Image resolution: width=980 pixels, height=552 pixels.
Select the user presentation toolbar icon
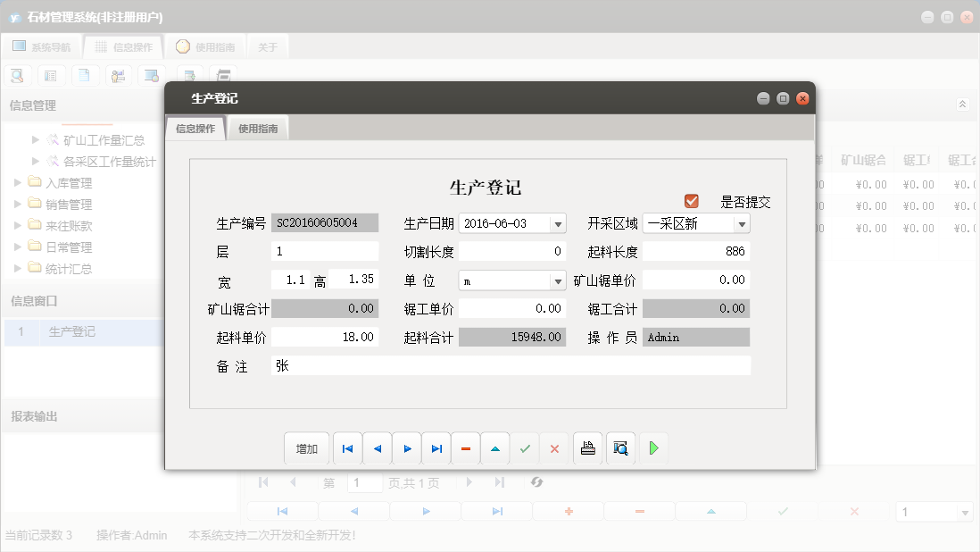(x=118, y=75)
